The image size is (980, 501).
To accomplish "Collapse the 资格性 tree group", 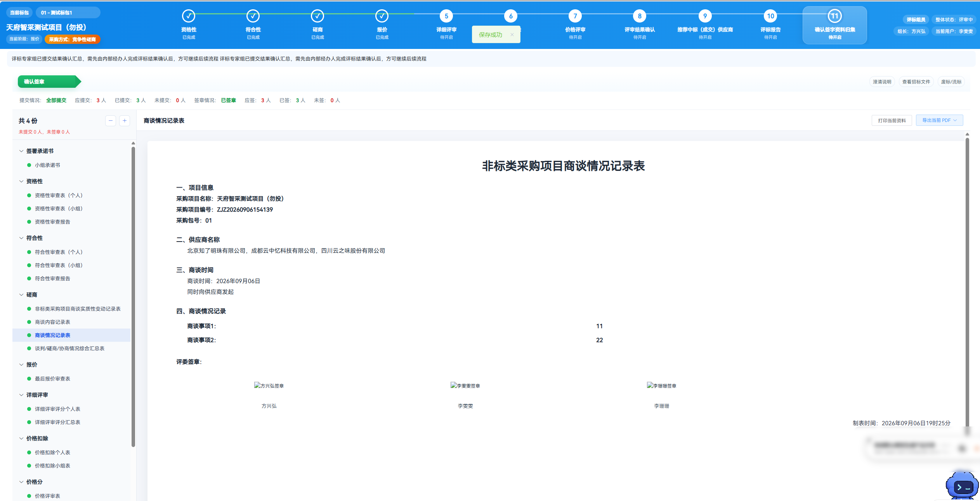I will [21, 181].
